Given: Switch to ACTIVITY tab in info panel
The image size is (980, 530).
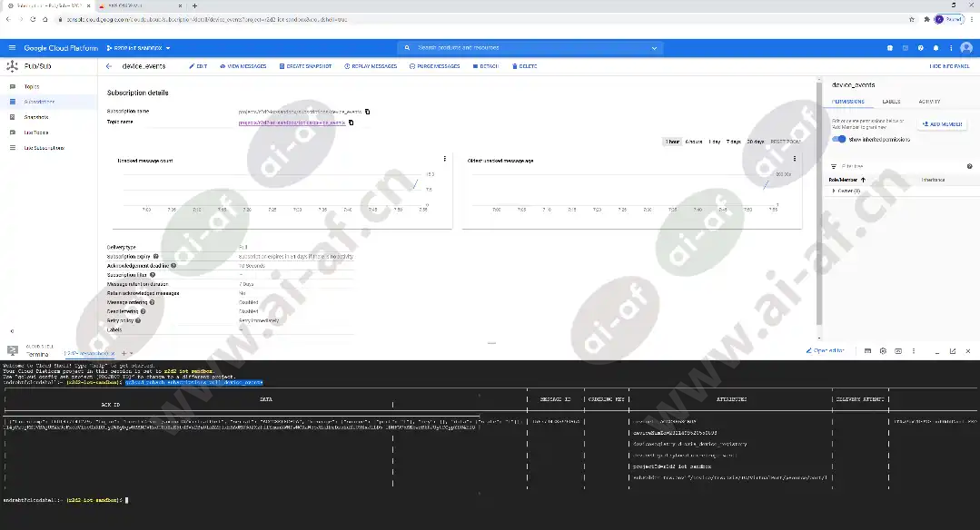Looking at the screenshot, I should (929, 101).
